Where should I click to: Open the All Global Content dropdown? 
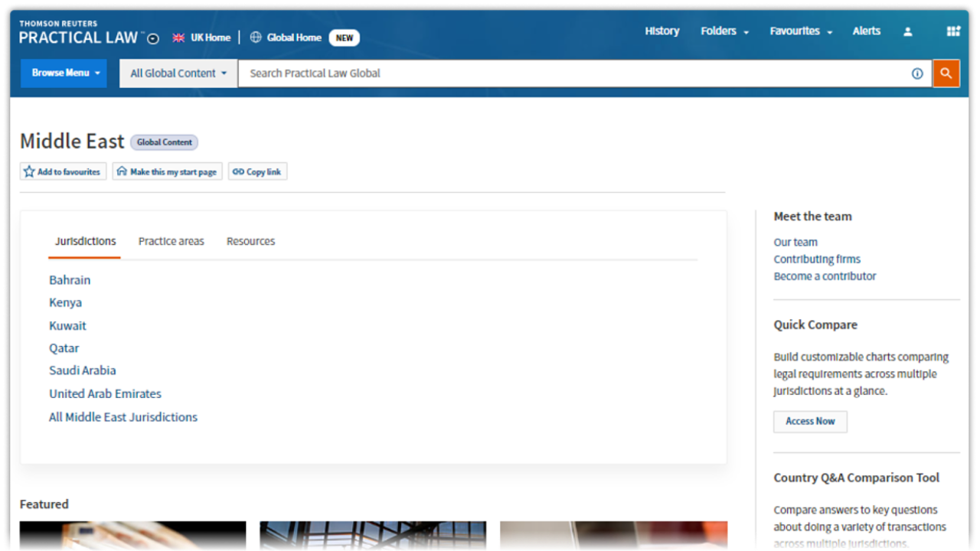tap(178, 73)
